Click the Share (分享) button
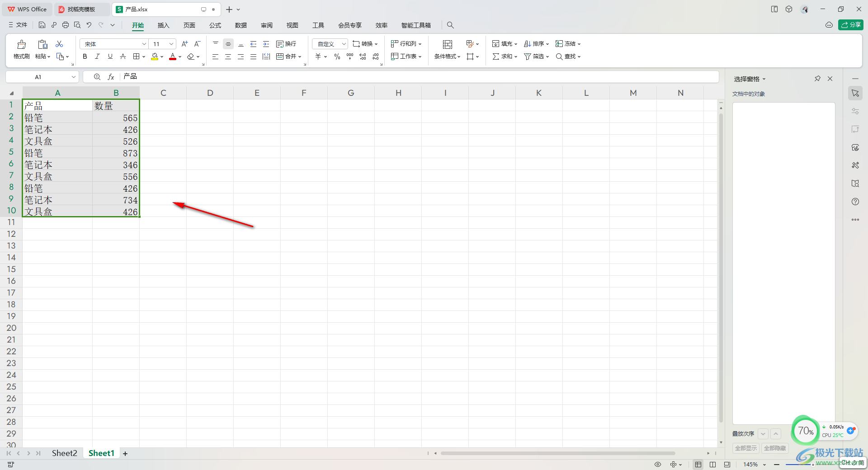868x470 pixels. [851, 25]
